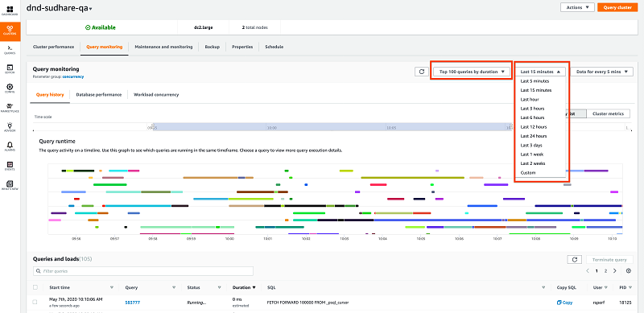Open query ID 585777 link
644x313 pixels.
133,303
